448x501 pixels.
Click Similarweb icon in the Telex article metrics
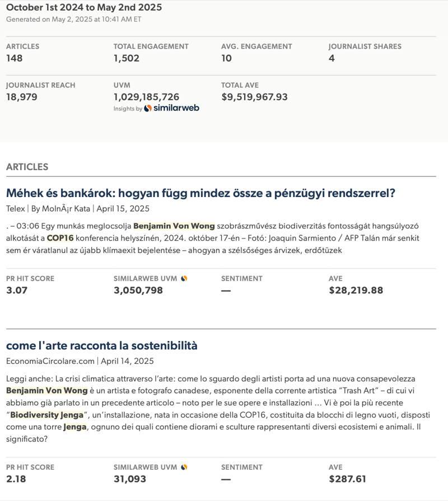pyautogui.click(x=184, y=278)
